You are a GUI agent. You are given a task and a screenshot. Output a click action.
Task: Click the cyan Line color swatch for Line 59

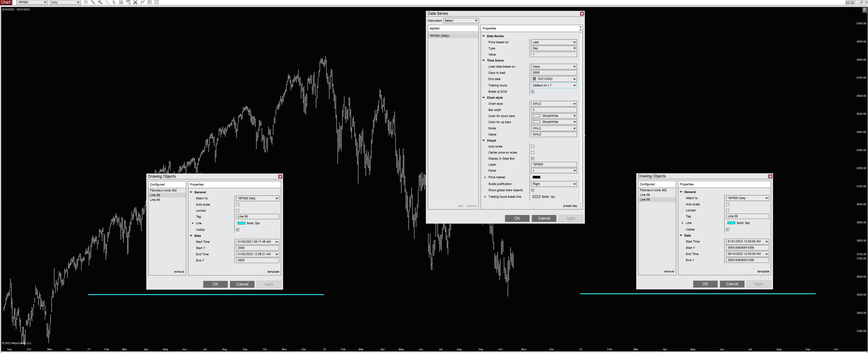[x=731, y=223]
